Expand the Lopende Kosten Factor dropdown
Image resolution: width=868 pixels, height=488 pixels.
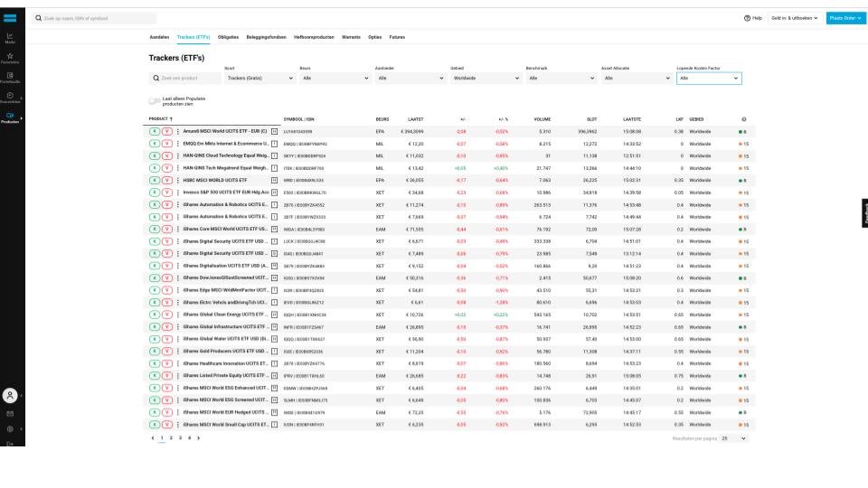click(709, 78)
